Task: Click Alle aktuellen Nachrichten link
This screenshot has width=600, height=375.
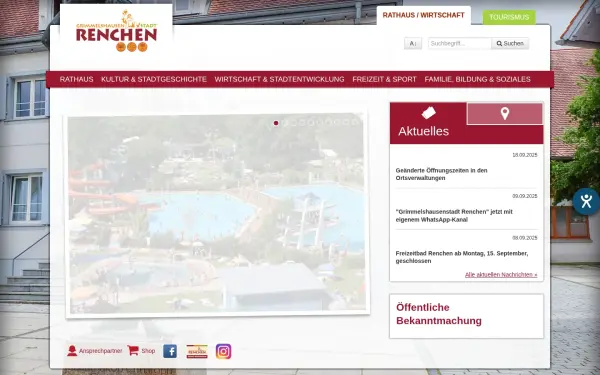Action: pyautogui.click(x=501, y=274)
